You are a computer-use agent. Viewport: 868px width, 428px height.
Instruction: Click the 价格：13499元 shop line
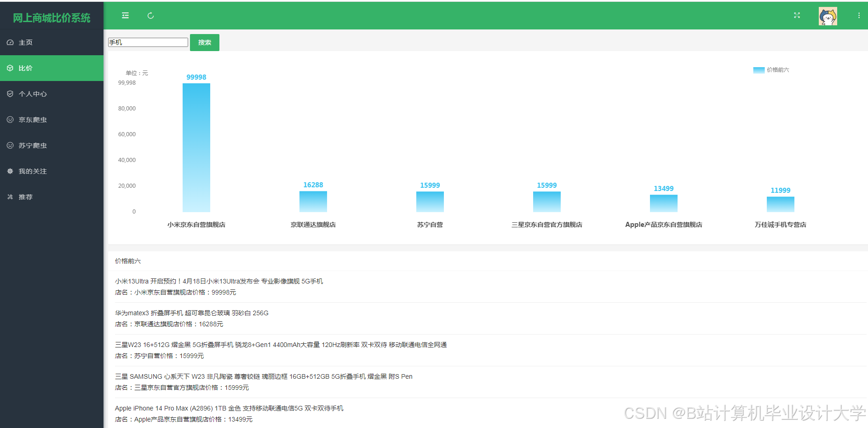point(184,419)
